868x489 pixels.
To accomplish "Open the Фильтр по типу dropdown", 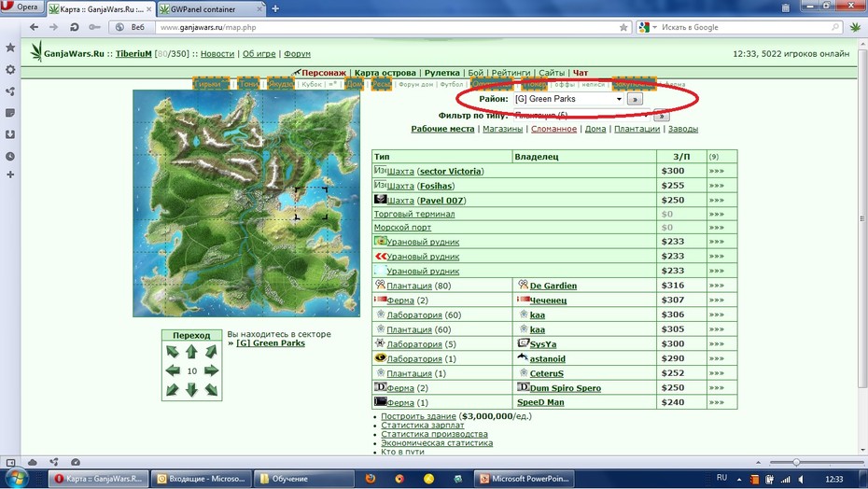I will click(582, 115).
